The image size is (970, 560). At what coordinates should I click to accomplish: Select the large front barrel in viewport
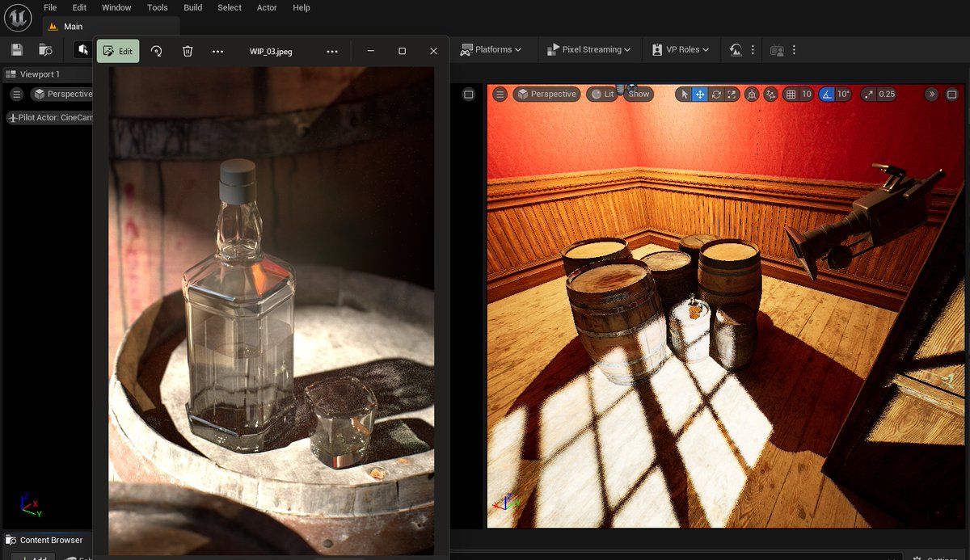click(x=618, y=321)
